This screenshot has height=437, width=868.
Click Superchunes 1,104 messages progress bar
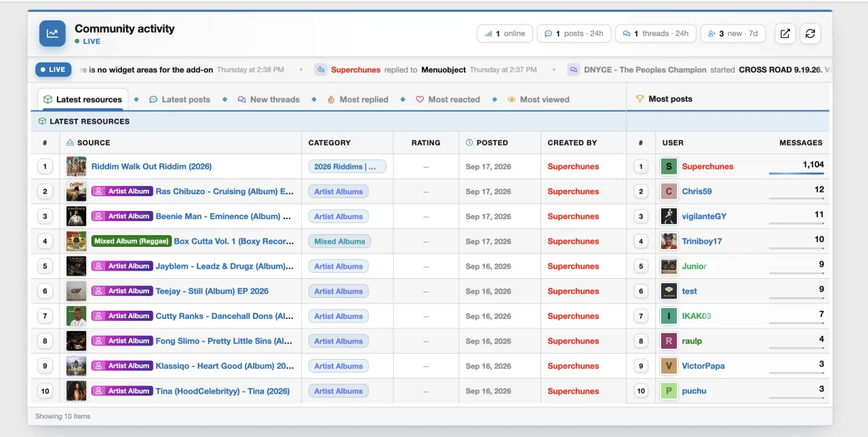point(796,174)
